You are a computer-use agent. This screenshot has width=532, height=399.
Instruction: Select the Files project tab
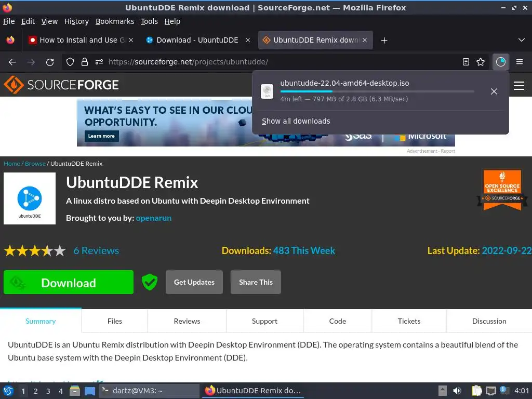coord(115,321)
